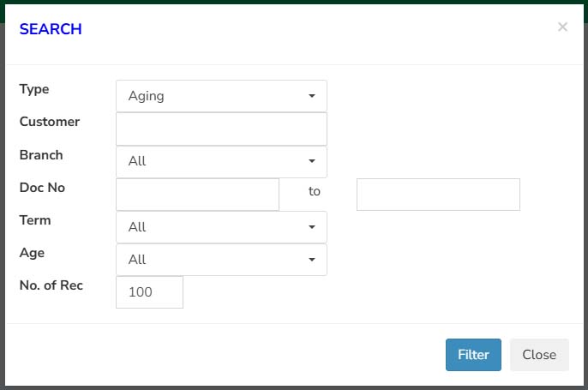Open the Type dropdown showing Aging
The image size is (588, 390).
221,96
